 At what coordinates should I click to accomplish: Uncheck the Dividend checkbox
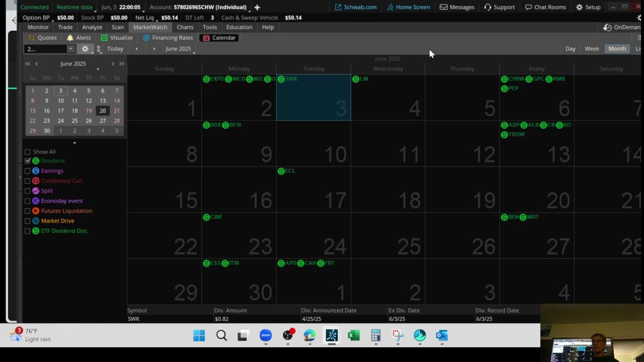tap(28, 161)
